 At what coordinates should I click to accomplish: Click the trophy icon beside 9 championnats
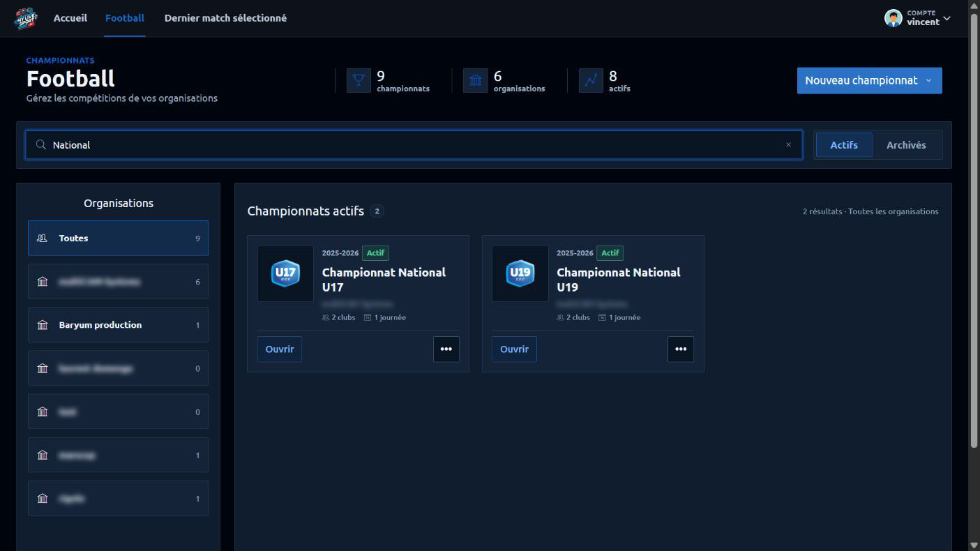(x=359, y=81)
